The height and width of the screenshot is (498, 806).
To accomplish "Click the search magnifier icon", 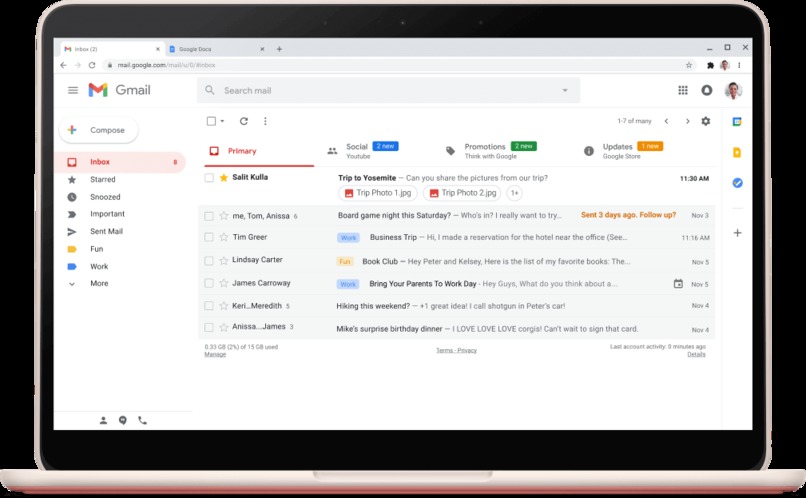I will click(x=210, y=90).
